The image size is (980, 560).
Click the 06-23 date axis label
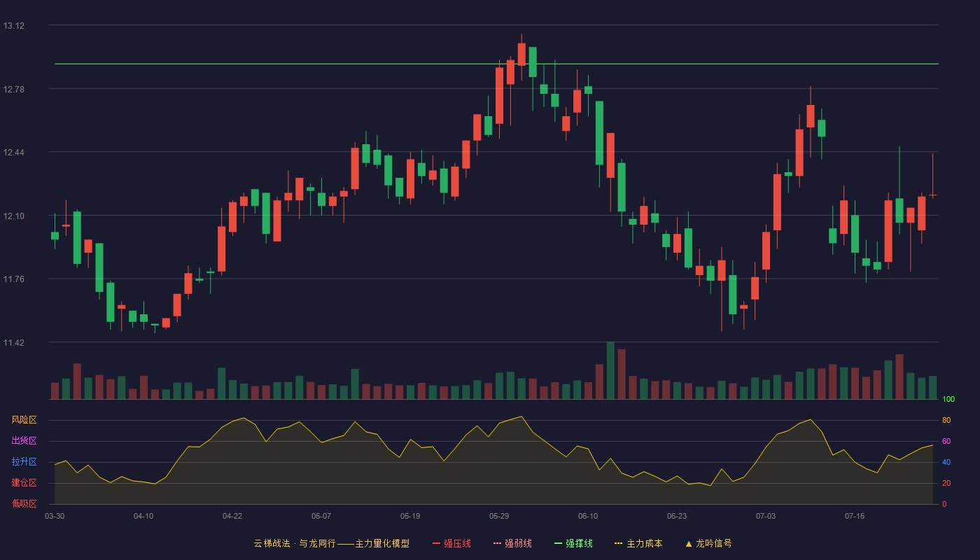(x=677, y=516)
